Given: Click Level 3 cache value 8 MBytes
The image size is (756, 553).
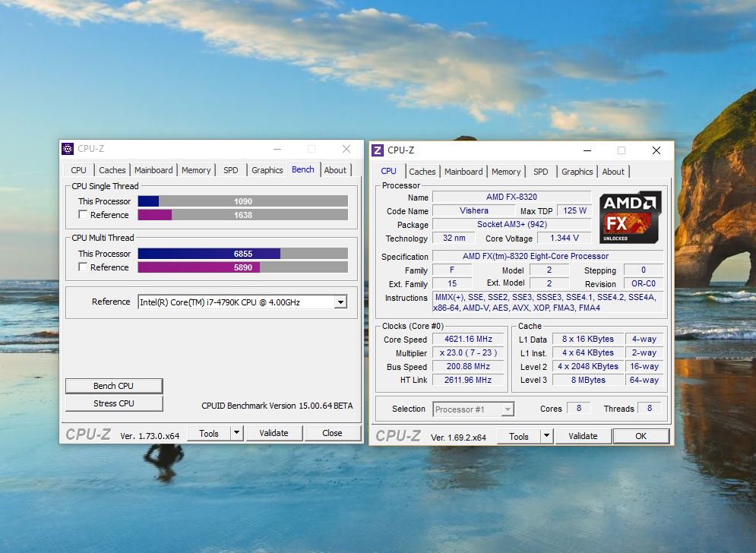Looking at the screenshot, I should (x=588, y=380).
